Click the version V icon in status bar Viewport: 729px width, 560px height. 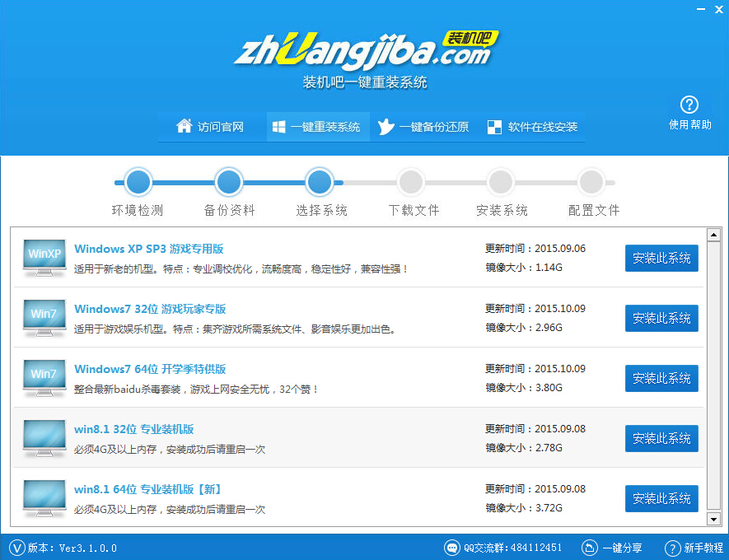(x=16, y=548)
